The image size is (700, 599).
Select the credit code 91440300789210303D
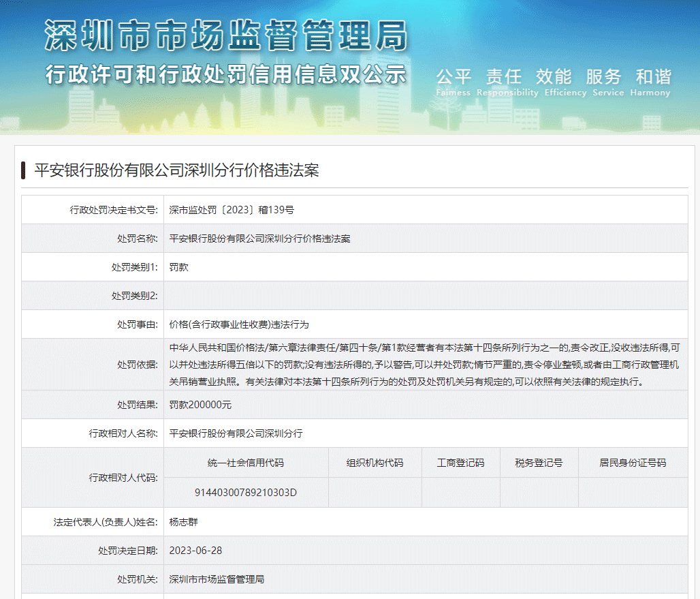(x=246, y=492)
